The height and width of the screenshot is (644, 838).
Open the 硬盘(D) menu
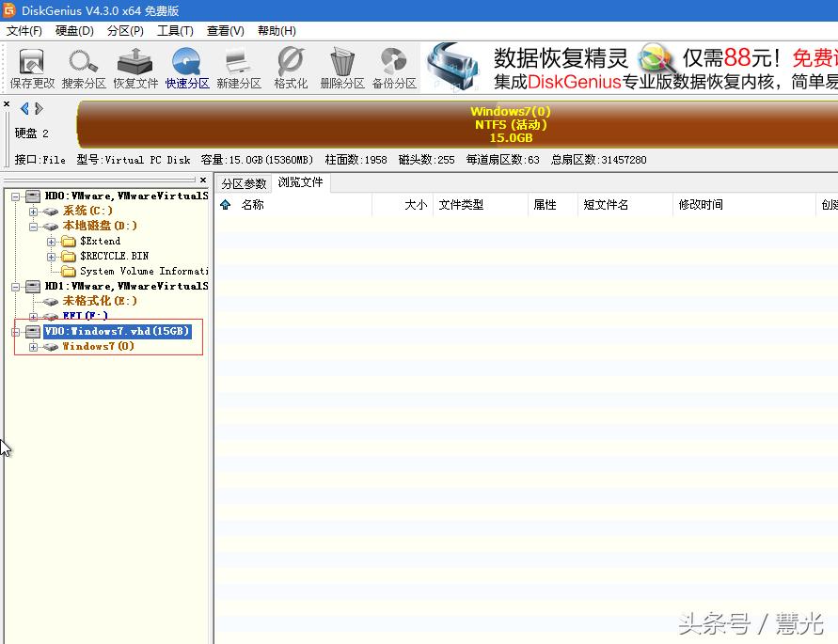[73, 30]
